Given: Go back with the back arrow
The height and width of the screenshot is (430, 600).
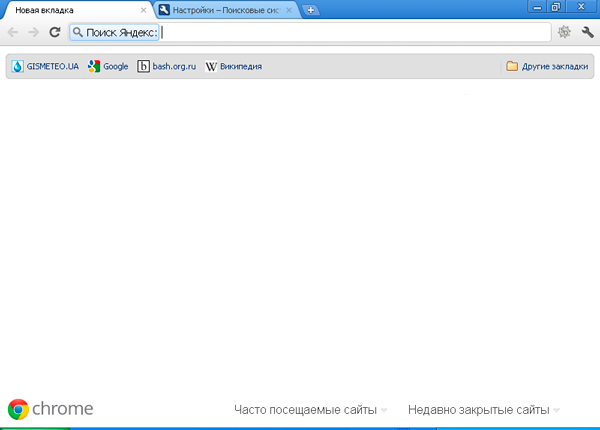Looking at the screenshot, I should pyautogui.click(x=13, y=32).
